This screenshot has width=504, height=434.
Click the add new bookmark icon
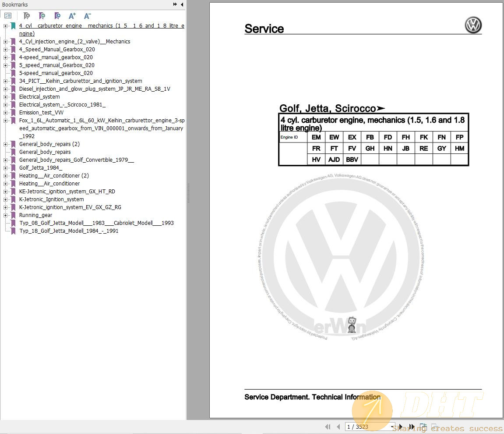point(42,15)
